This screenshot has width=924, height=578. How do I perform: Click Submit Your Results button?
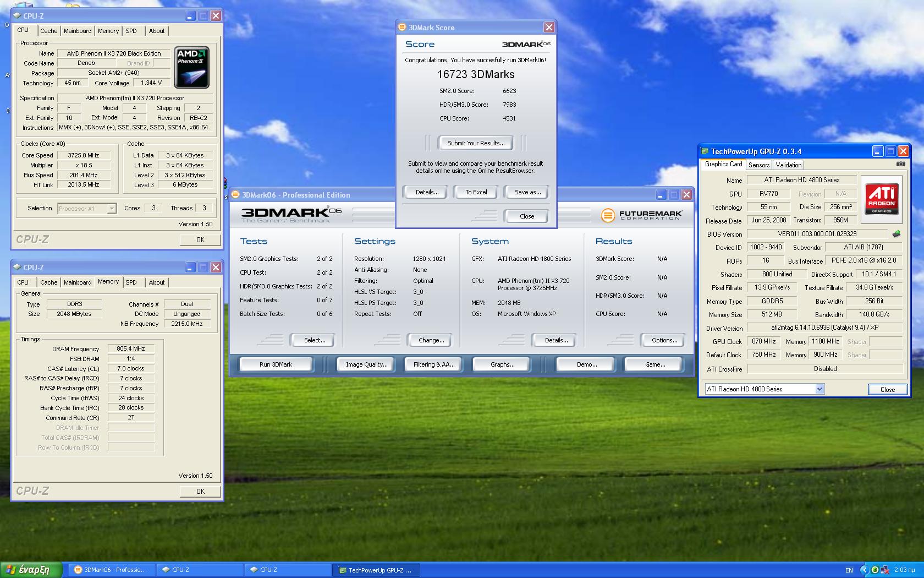476,143
